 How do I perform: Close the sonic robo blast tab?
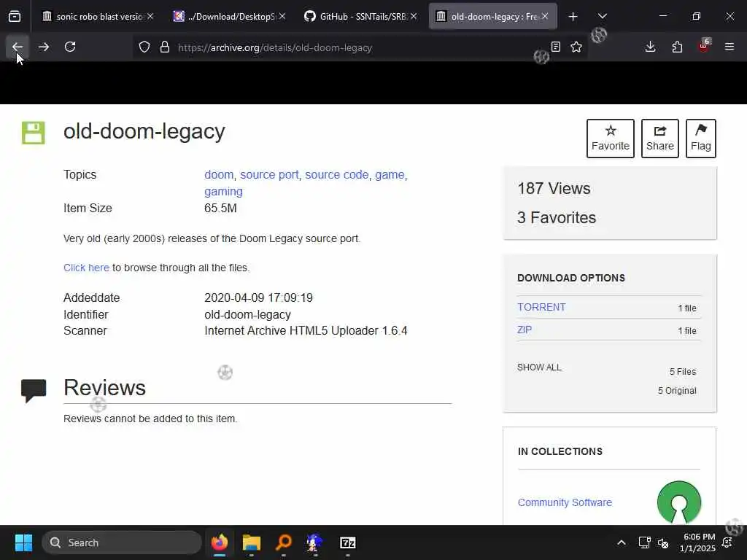(x=150, y=17)
